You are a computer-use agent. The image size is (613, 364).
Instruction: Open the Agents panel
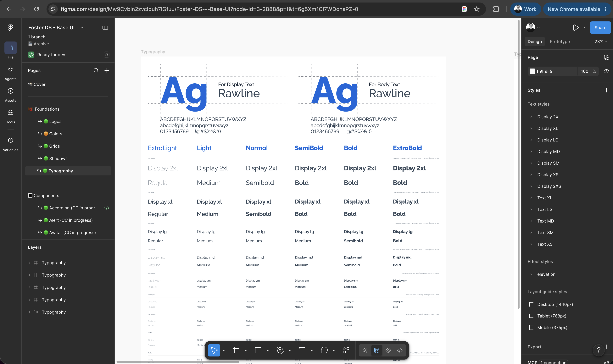pos(11,73)
